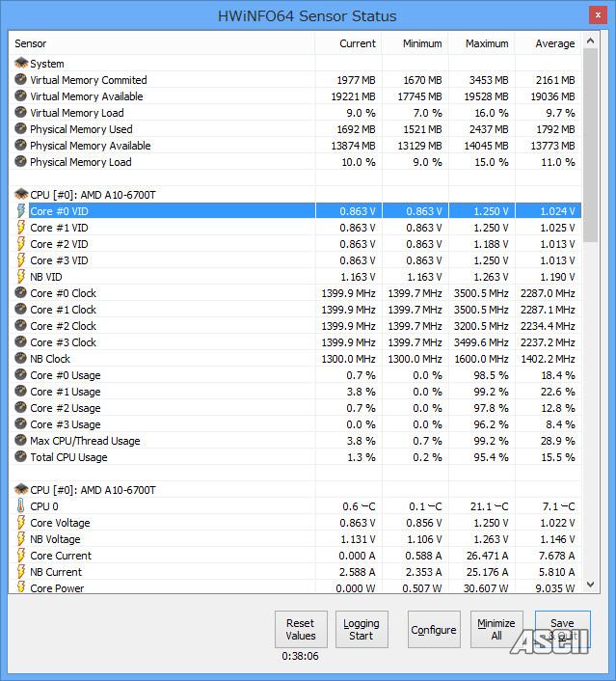The height and width of the screenshot is (681, 616).
Task: Click the lightning icon of NB Voltage
Action: click(20, 539)
